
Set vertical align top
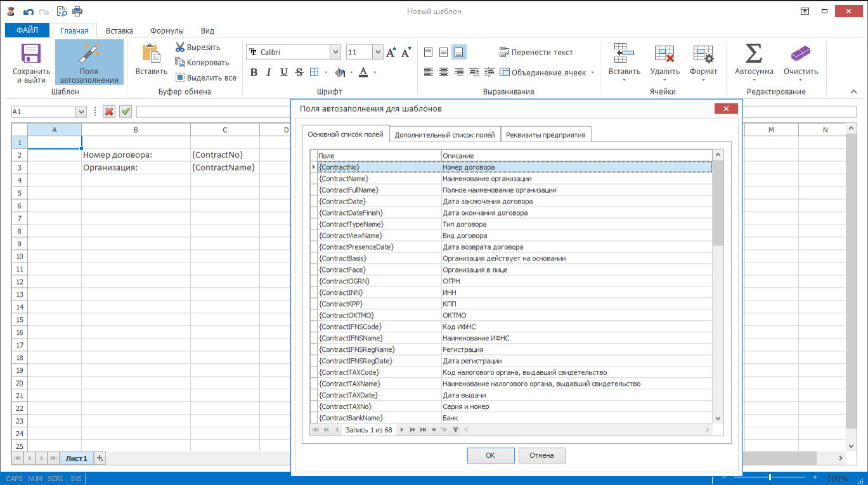429,52
